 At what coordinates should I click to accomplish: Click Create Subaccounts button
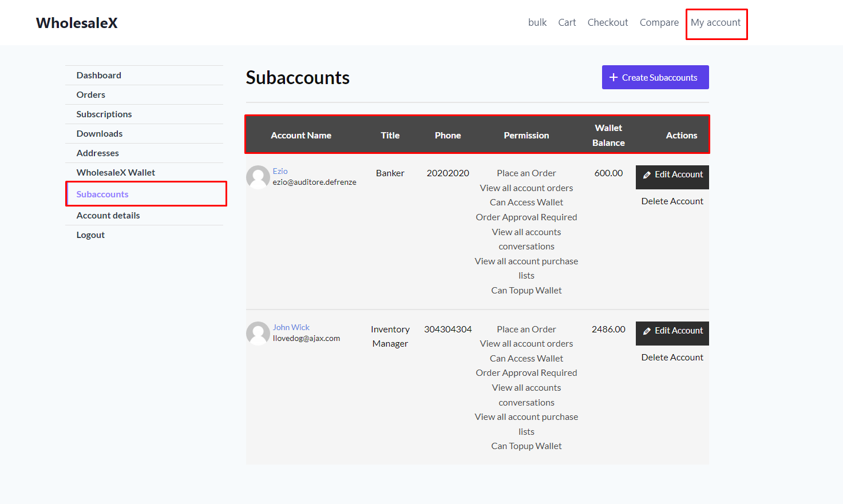pos(655,77)
